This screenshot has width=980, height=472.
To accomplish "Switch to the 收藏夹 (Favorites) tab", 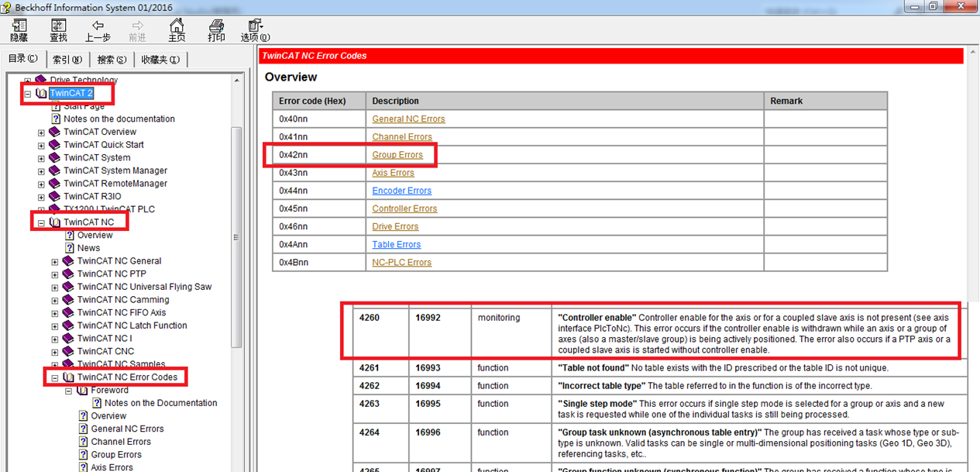I will (x=160, y=60).
